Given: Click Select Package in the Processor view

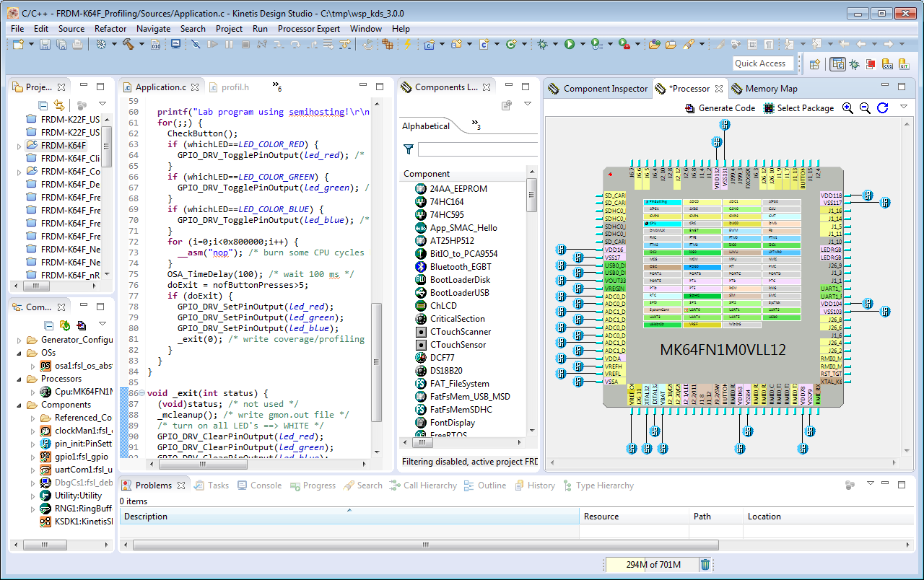Looking at the screenshot, I should [x=798, y=108].
